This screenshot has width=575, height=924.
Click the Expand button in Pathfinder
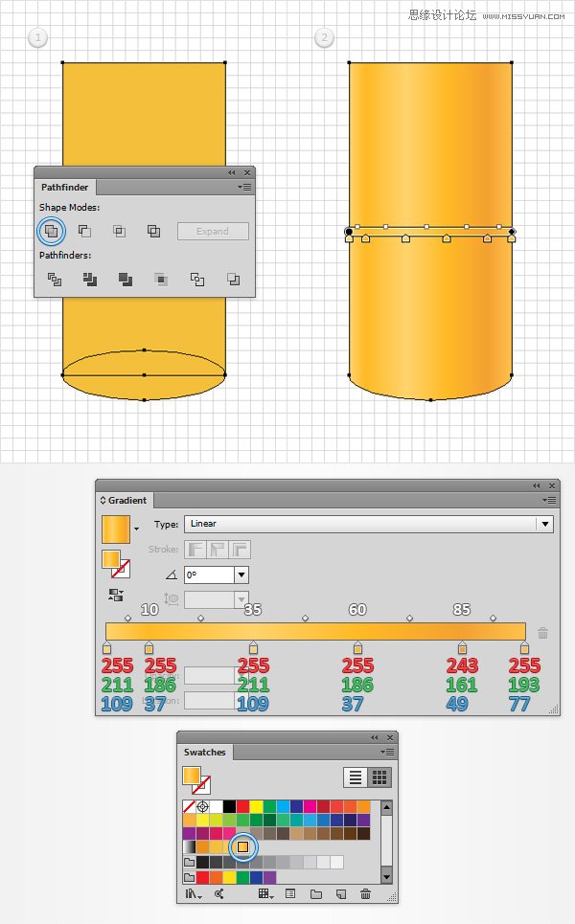click(213, 231)
